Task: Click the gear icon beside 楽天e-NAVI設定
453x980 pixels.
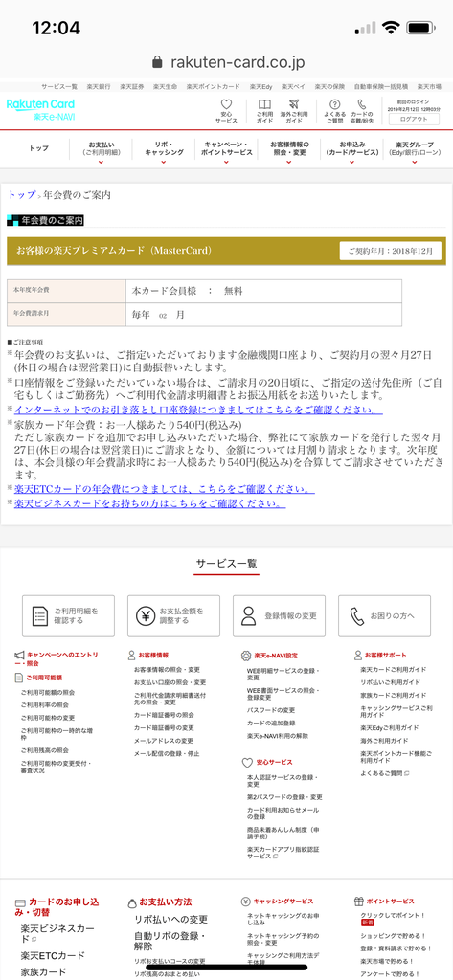Action: pyautogui.click(x=246, y=655)
